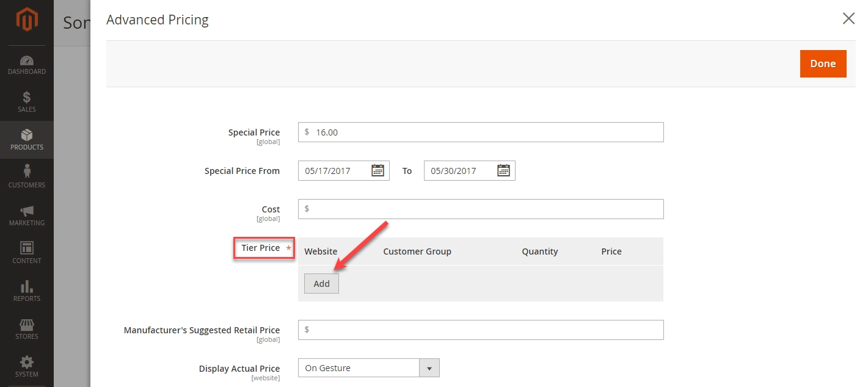Click the Magento logo icon
The image size is (868, 387).
pos(27,20)
